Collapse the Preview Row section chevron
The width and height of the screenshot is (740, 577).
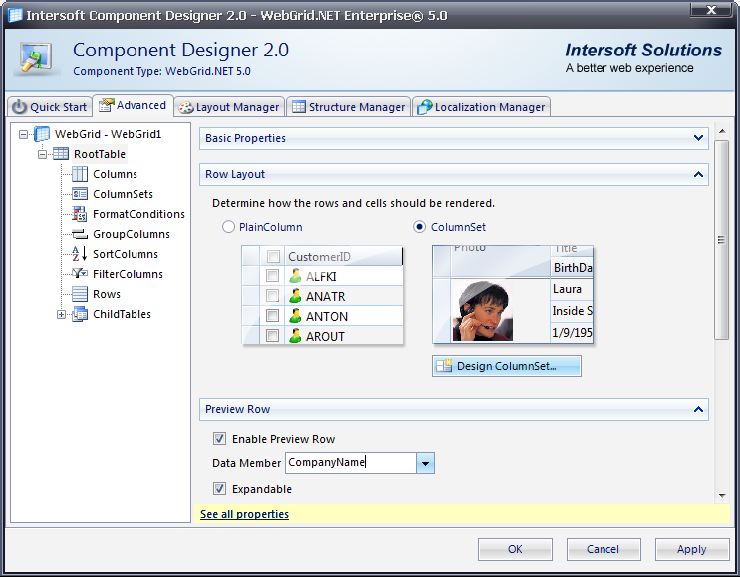(698, 410)
